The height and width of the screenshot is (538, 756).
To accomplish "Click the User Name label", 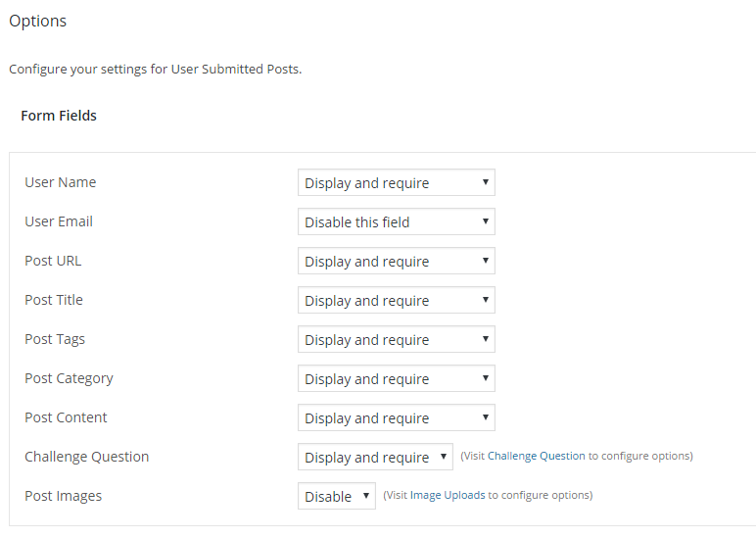I will coord(61,183).
